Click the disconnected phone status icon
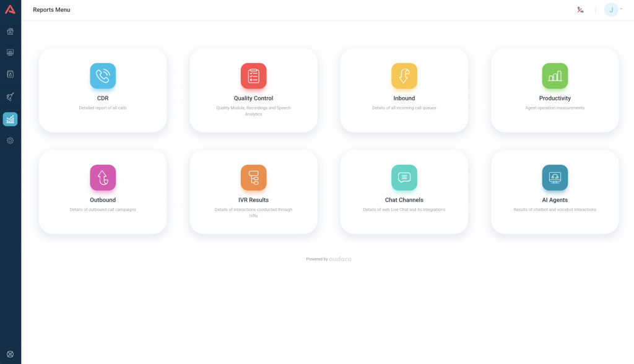This screenshot has width=634, height=364. point(580,10)
